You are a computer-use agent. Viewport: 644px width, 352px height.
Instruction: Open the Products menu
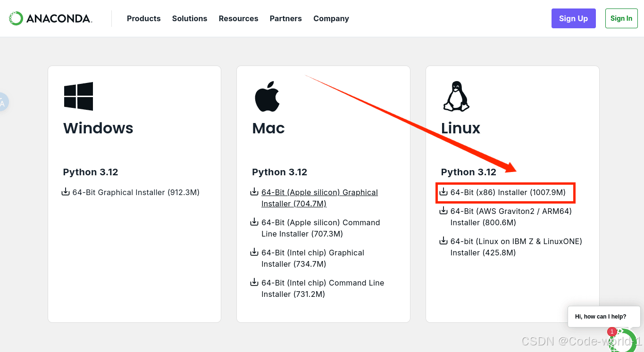coord(143,18)
